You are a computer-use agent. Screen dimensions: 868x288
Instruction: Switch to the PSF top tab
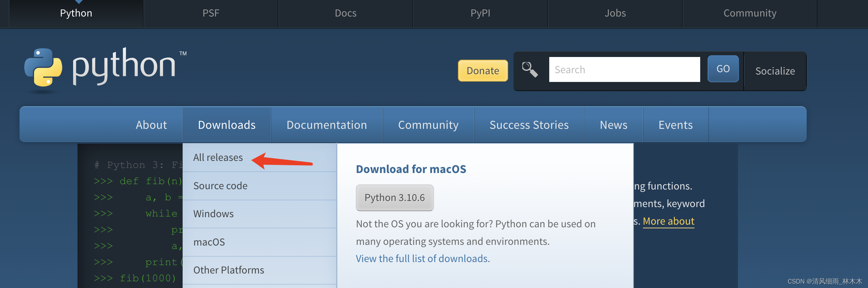[211, 13]
